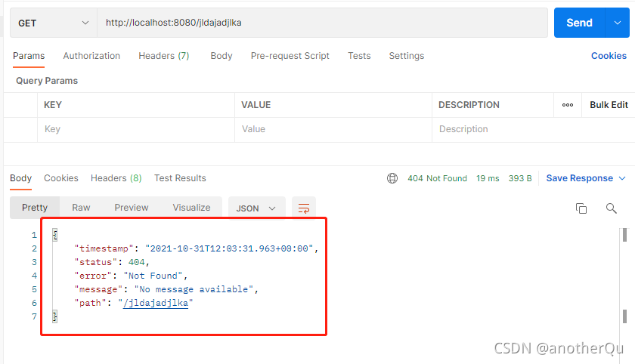
Task: Open the Cookies link at right
Action: (x=609, y=56)
